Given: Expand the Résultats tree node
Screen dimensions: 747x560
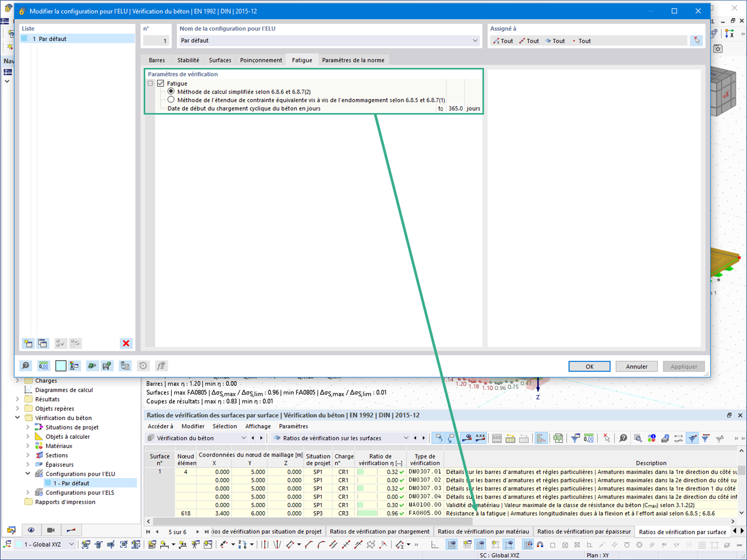Looking at the screenshot, I should [x=17, y=399].
